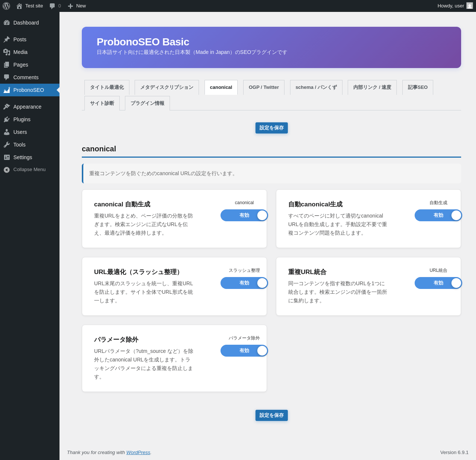Image resolution: width=476 pixels, height=460 pixels.
Task: Open the Appearance menu item
Action: pos(30,107)
